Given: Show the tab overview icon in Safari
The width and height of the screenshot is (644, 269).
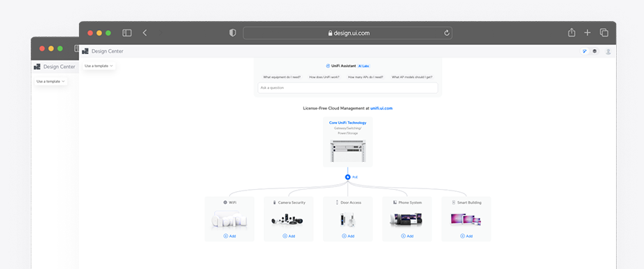Looking at the screenshot, I should 603,32.
